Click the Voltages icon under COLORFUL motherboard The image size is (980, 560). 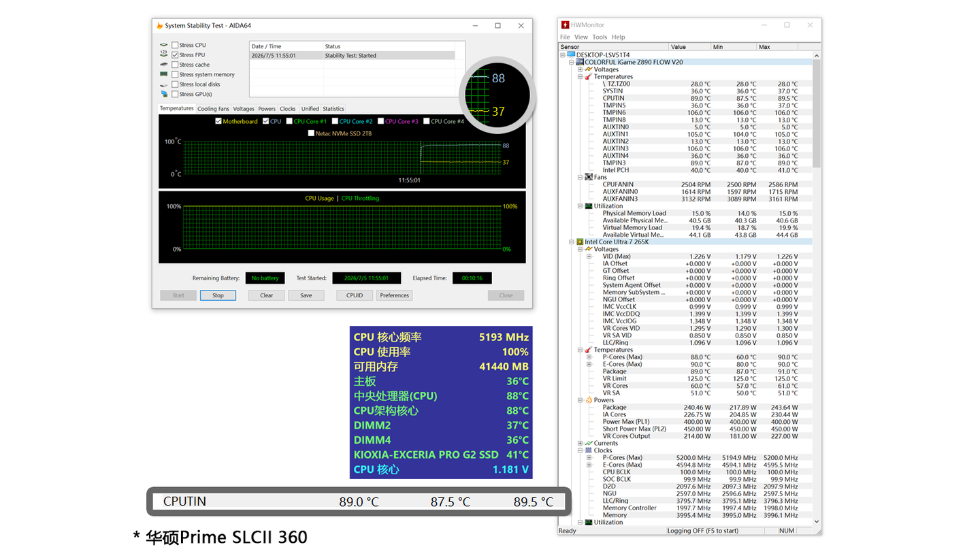coord(588,69)
